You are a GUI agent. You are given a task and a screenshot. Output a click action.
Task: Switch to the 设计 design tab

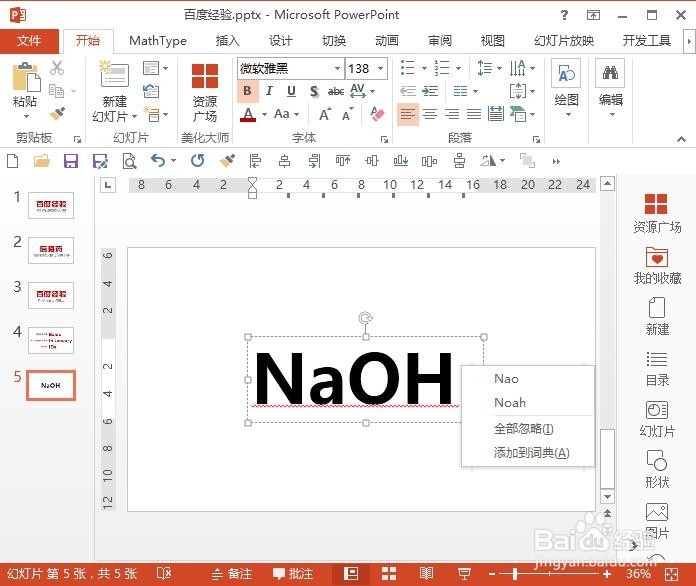(x=281, y=41)
